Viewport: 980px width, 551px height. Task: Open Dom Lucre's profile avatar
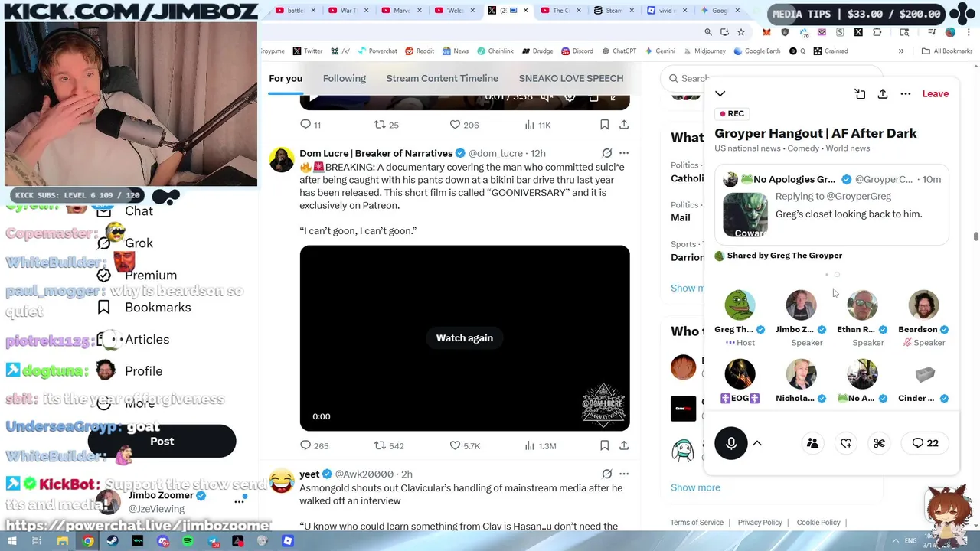[282, 160]
